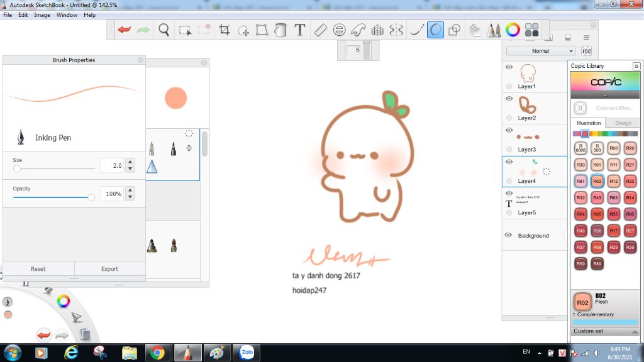Open the File menu
This screenshot has width=644, height=362.
coord(8,15)
